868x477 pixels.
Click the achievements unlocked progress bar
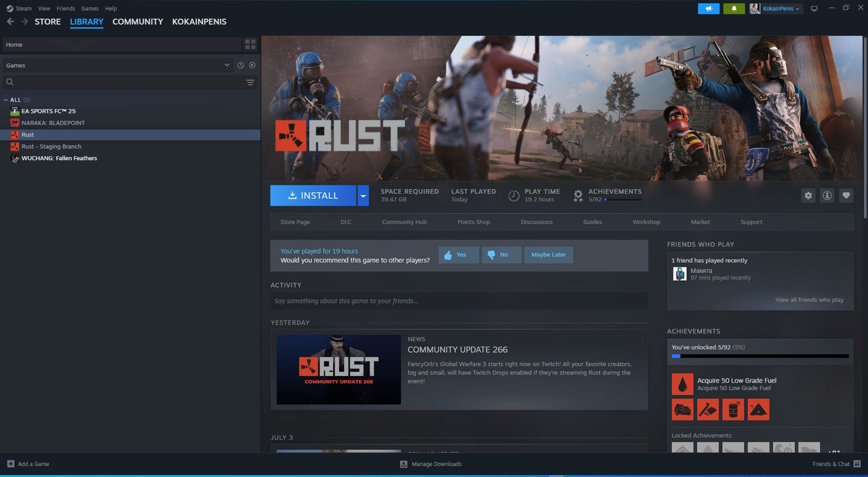coord(760,356)
